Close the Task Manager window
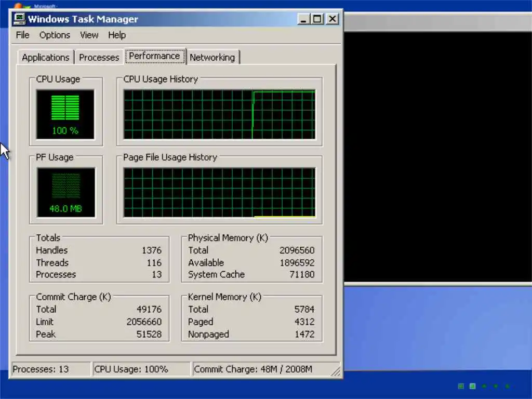532x399 pixels. pyautogui.click(x=332, y=19)
